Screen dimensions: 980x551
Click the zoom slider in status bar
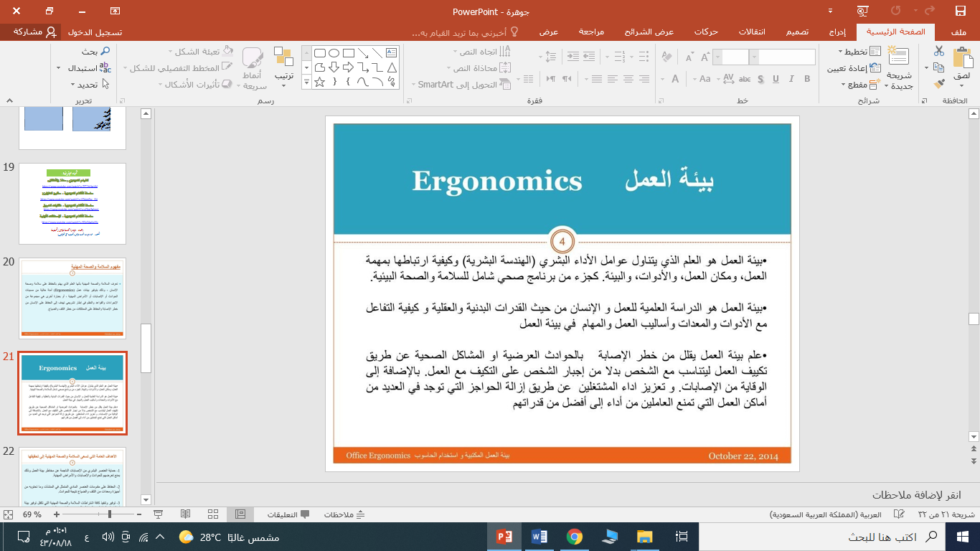[x=109, y=514]
